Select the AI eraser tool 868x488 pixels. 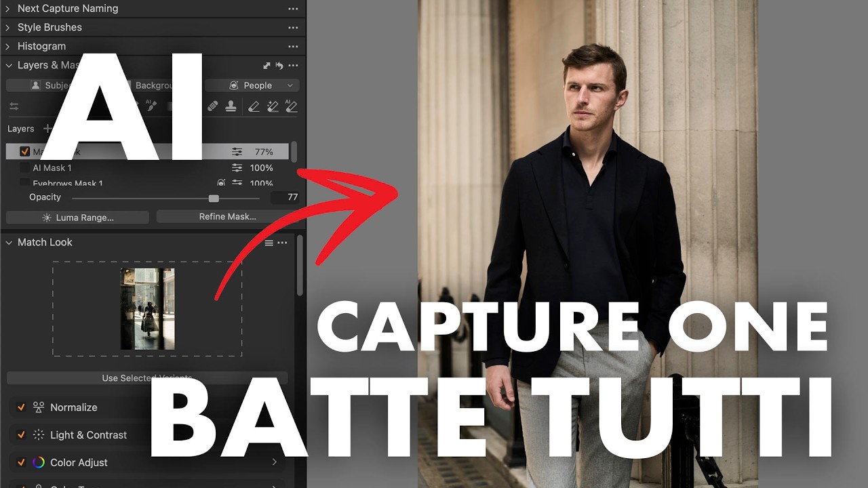click(x=292, y=106)
